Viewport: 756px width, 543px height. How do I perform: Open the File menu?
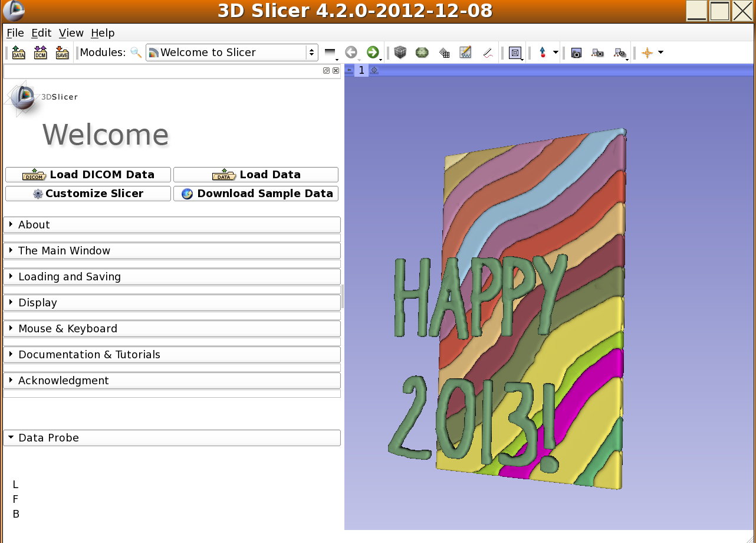point(15,33)
